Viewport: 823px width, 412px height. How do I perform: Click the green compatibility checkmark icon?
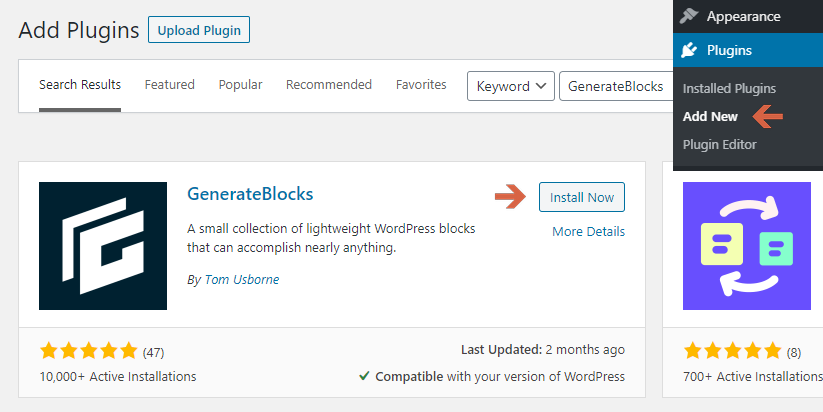364,376
